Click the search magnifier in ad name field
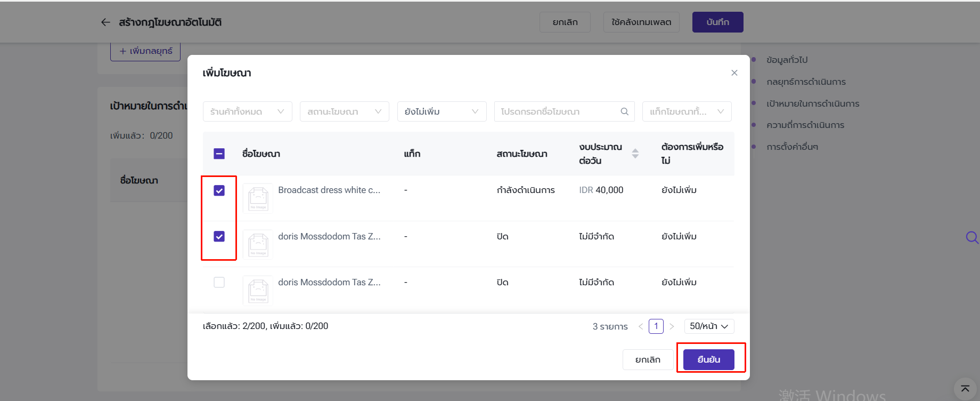The image size is (980, 401). point(624,111)
